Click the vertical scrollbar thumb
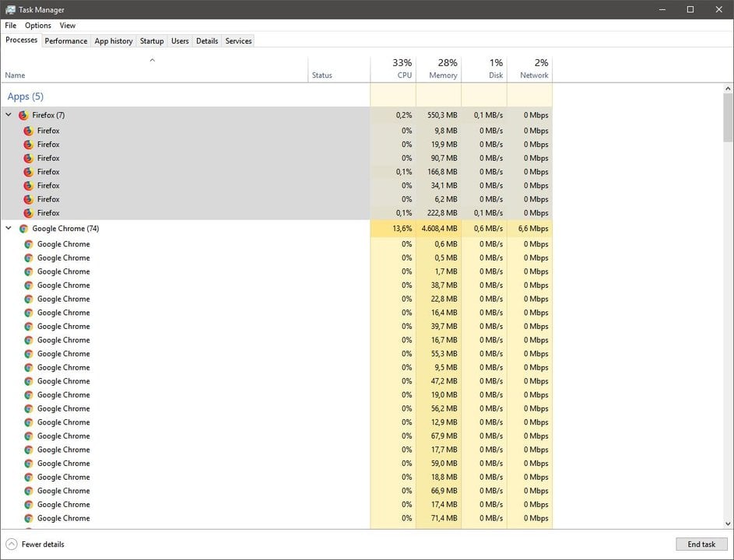 click(728, 117)
